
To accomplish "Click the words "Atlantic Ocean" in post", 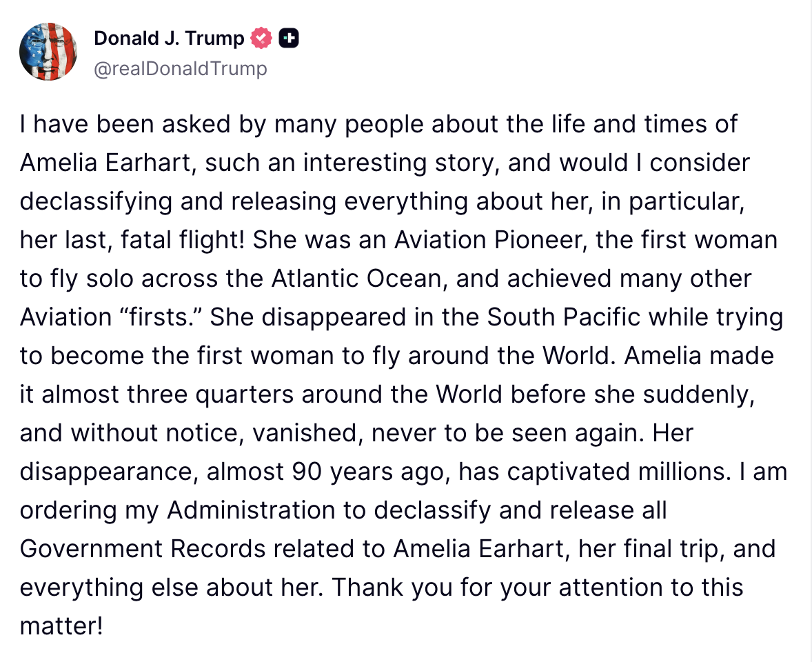I will [356, 279].
